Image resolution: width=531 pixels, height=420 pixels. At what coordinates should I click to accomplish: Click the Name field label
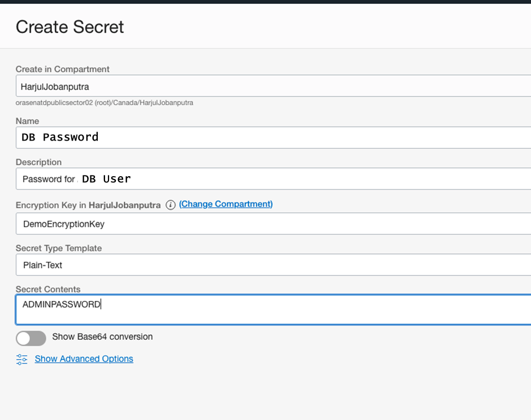(x=28, y=121)
